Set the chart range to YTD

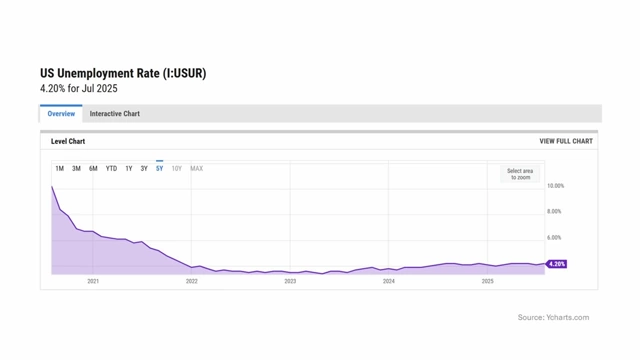(111, 169)
